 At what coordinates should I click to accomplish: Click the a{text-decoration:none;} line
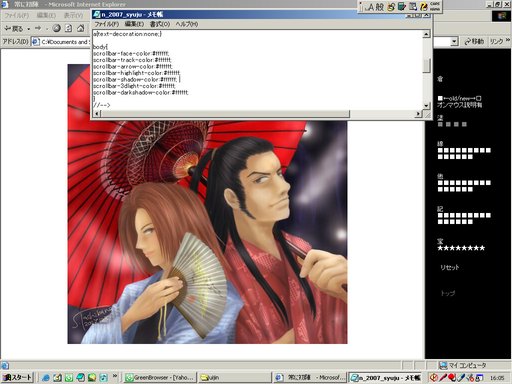click(x=127, y=34)
